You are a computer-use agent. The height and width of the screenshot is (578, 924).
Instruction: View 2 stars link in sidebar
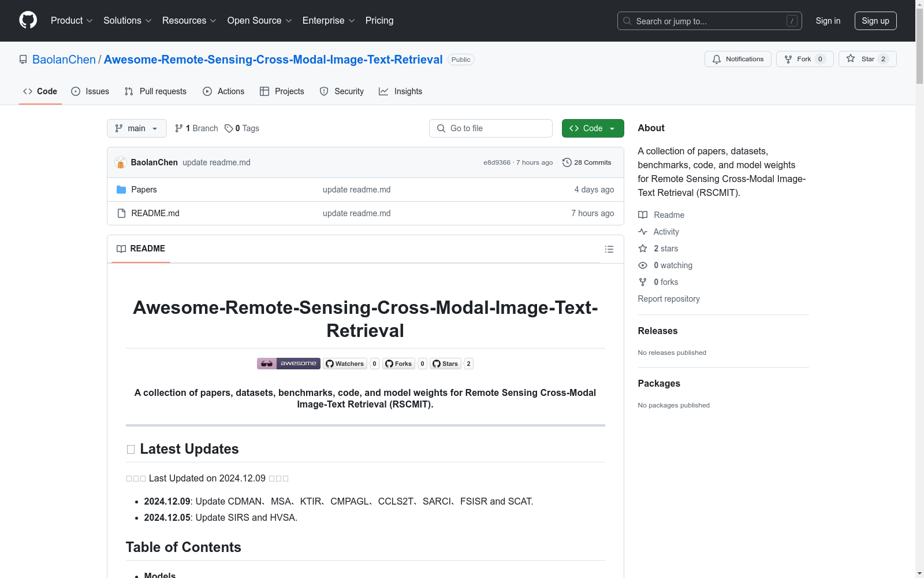658,249
